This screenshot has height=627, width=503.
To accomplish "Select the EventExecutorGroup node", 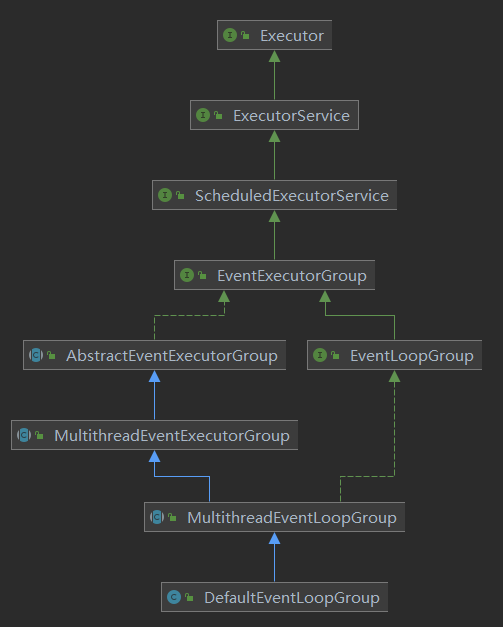I will tap(274, 275).
